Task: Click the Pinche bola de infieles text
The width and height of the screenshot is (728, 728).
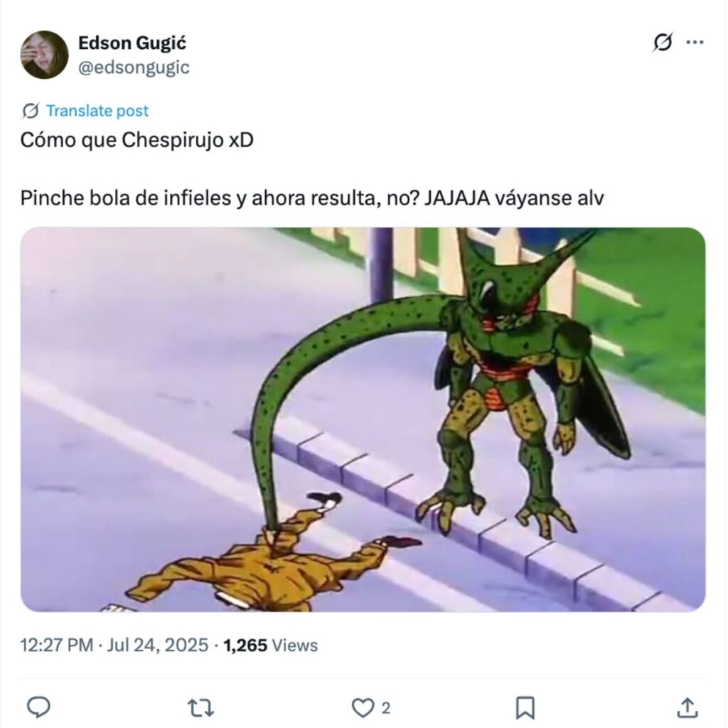Action: point(128,198)
